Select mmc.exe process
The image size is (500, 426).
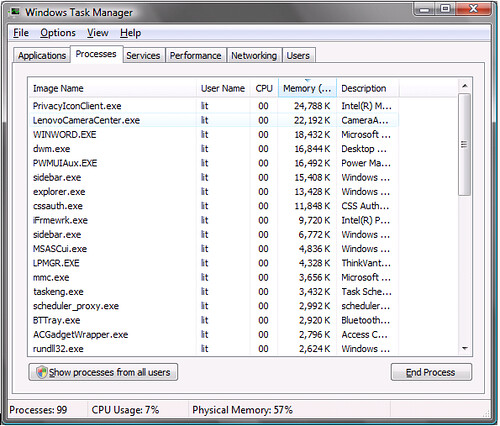coord(213,278)
